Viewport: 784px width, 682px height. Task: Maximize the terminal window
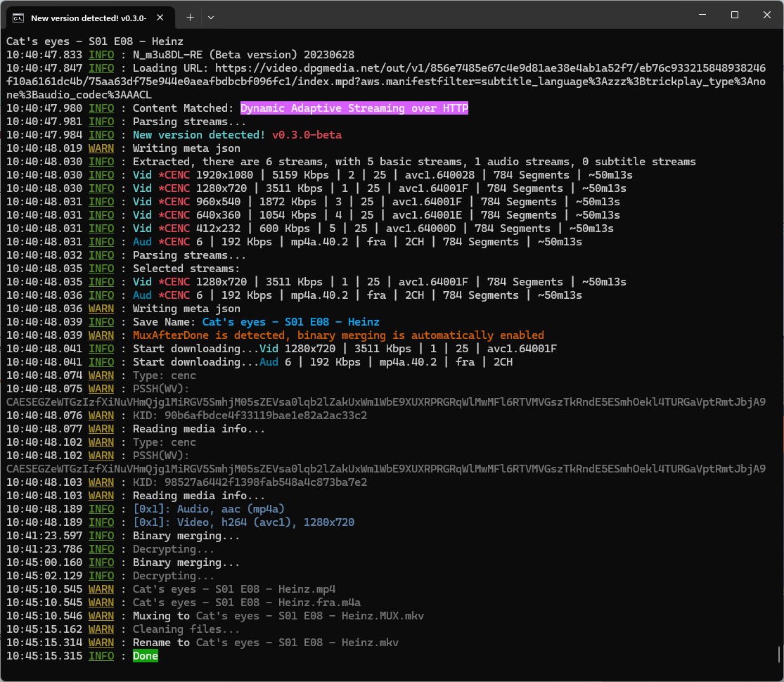click(x=734, y=15)
